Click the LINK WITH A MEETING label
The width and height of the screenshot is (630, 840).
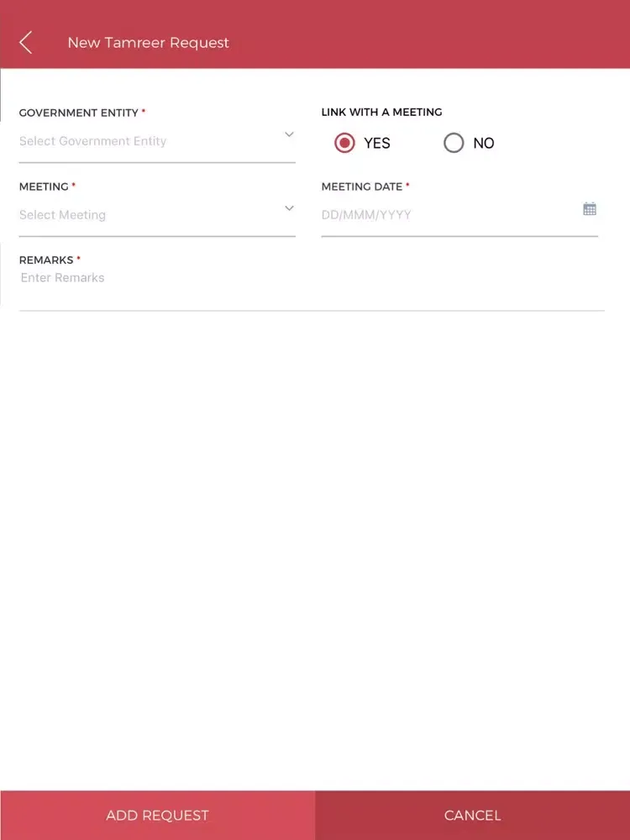381,113
